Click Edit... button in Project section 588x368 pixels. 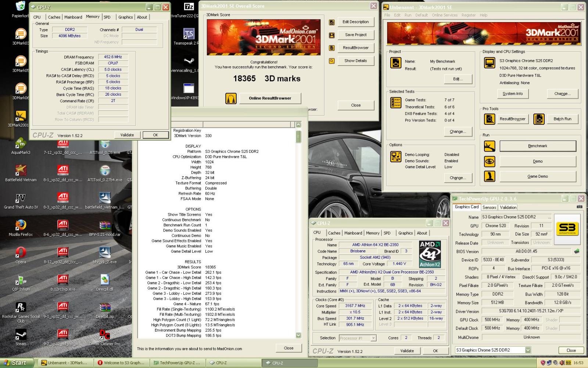pos(458,79)
